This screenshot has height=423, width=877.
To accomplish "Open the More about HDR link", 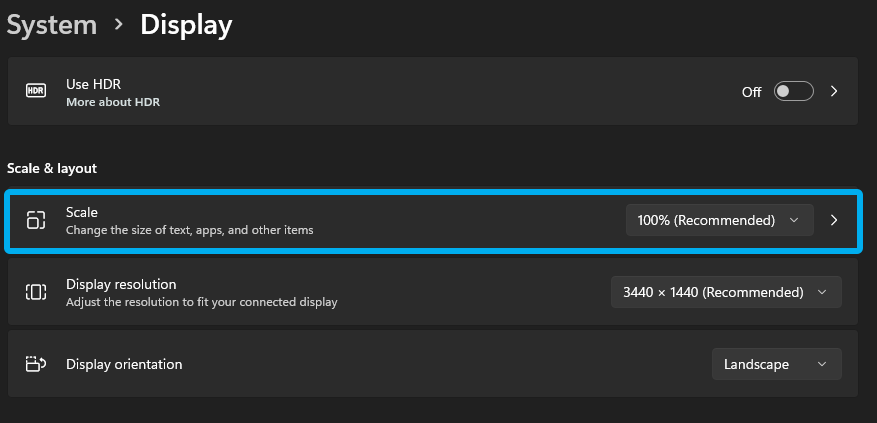I will coord(112,102).
